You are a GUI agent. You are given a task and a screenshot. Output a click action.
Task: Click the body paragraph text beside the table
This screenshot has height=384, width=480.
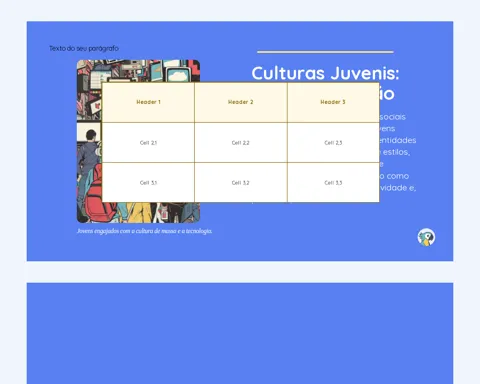397,152
